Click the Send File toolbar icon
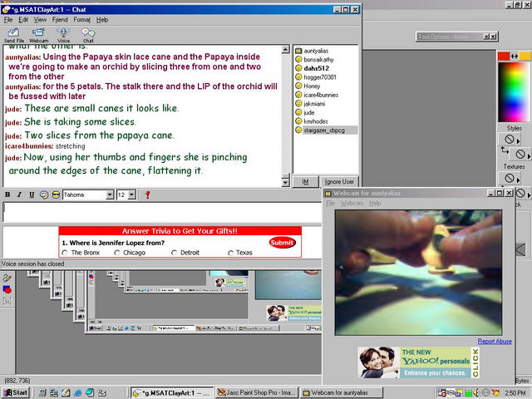 pos(13,35)
